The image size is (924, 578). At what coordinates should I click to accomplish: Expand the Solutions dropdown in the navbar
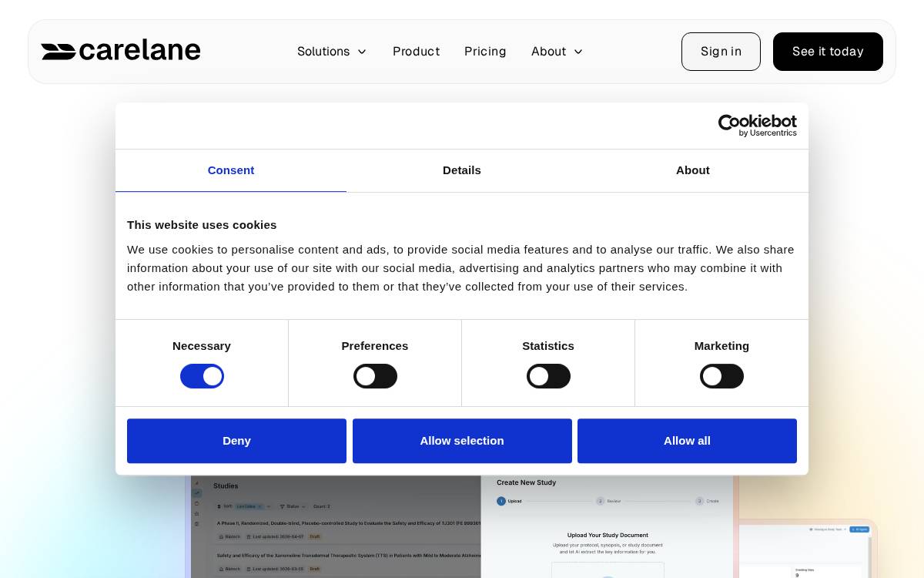(x=332, y=52)
